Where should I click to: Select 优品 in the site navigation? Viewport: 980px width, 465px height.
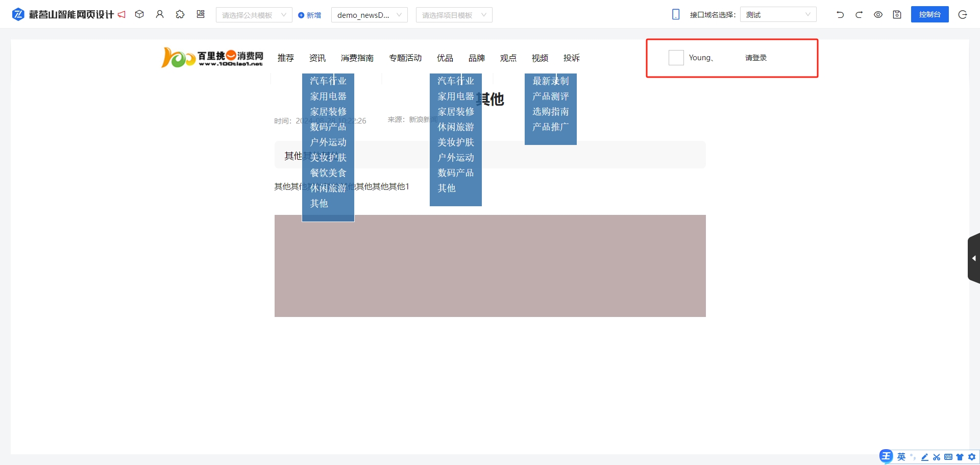(445, 58)
